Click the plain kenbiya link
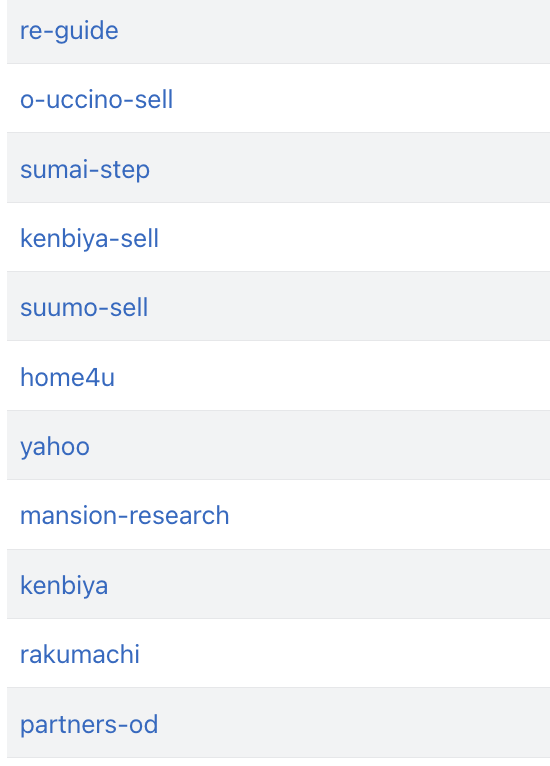The image size is (550, 766). 64,585
